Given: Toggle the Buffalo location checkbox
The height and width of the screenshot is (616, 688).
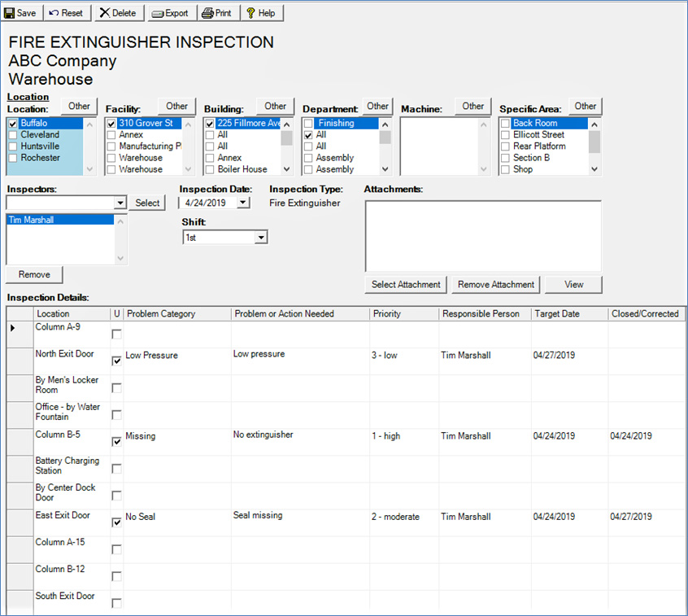Looking at the screenshot, I should tap(13, 124).
